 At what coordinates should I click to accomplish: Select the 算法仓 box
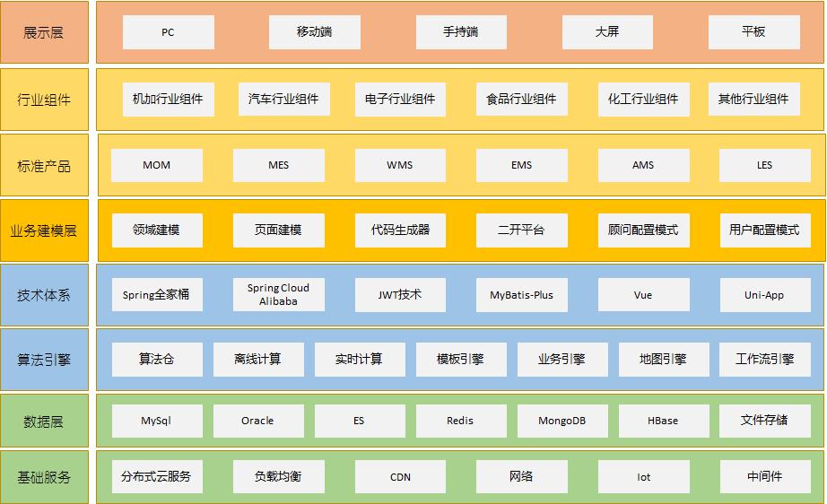[157, 360]
